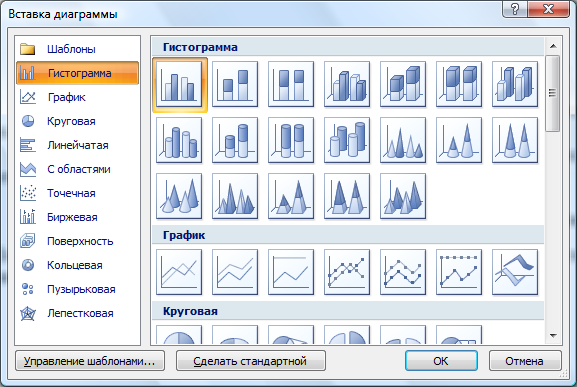Close the Вставка диаграммы dialog
577x387 pixels.
[x=549, y=9]
